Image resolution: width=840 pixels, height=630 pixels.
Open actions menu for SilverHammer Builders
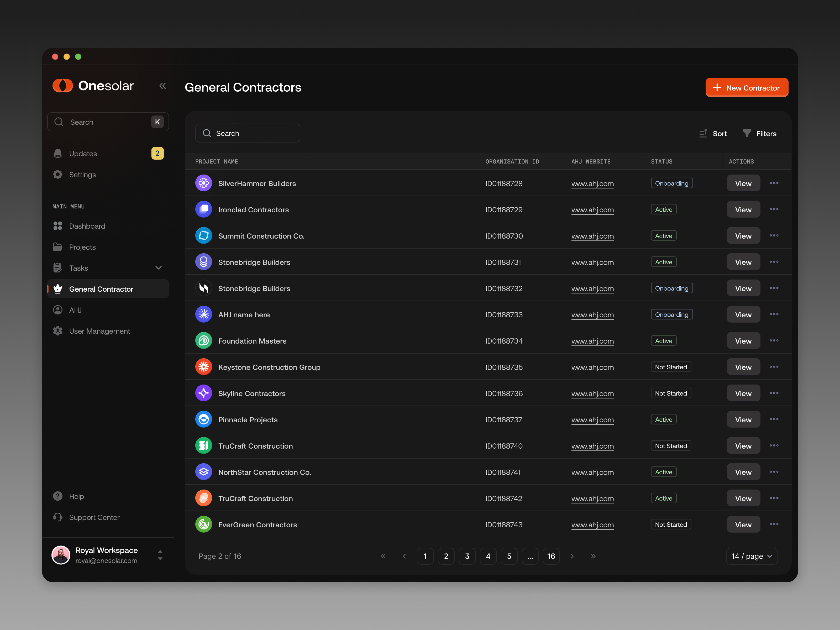(x=774, y=183)
